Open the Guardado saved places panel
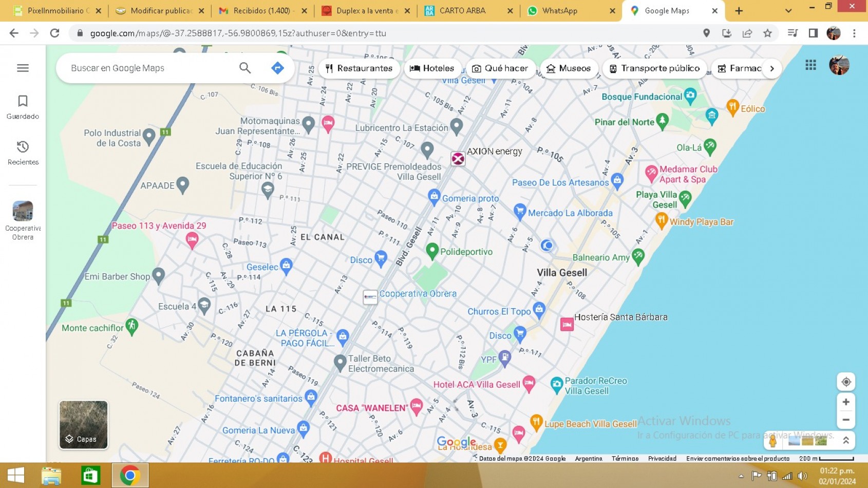The width and height of the screenshot is (868, 488). (23, 107)
